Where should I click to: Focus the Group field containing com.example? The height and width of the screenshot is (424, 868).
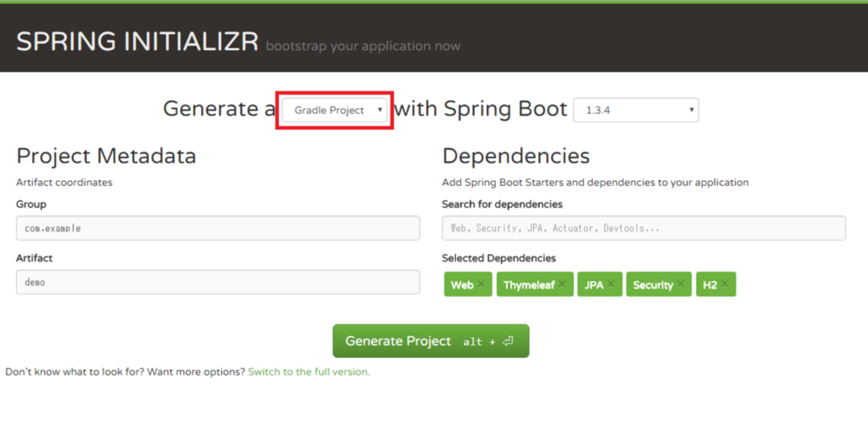(218, 228)
